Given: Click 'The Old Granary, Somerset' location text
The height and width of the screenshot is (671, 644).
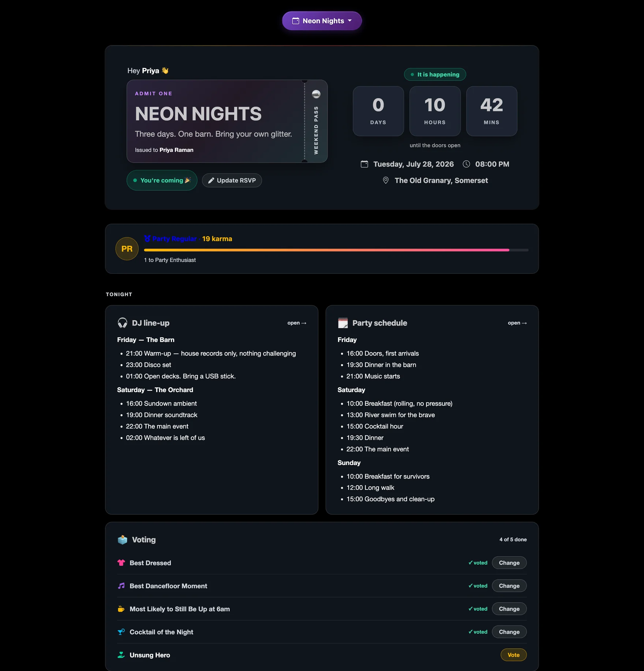Looking at the screenshot, I should [441, 180].
